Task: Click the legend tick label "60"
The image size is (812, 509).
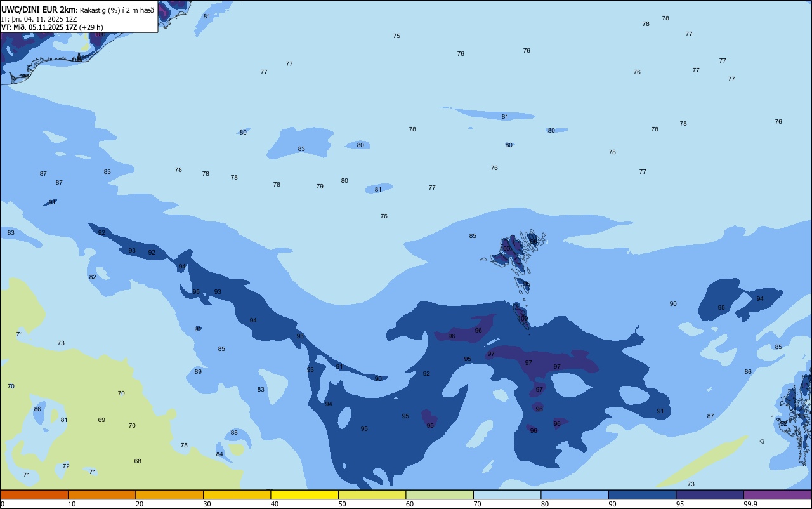Action: pos(410,504)
